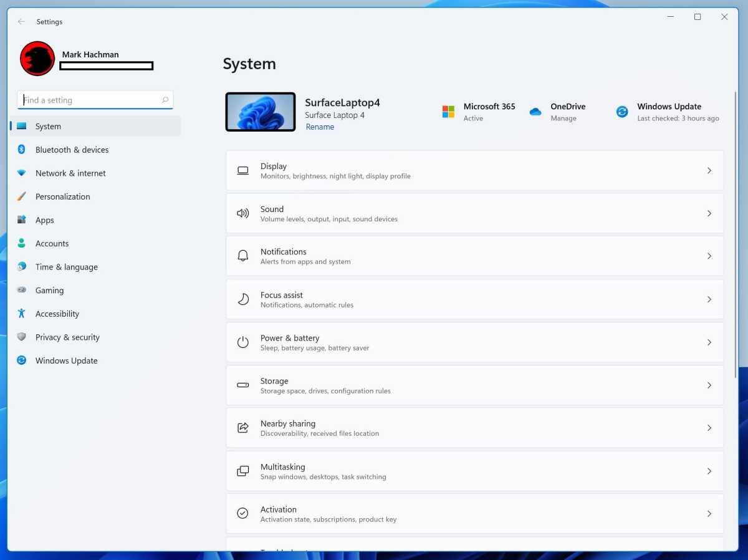This screenshot has height=560, width=748.
Task: Click the Display monitor icon
Action: 243,170
